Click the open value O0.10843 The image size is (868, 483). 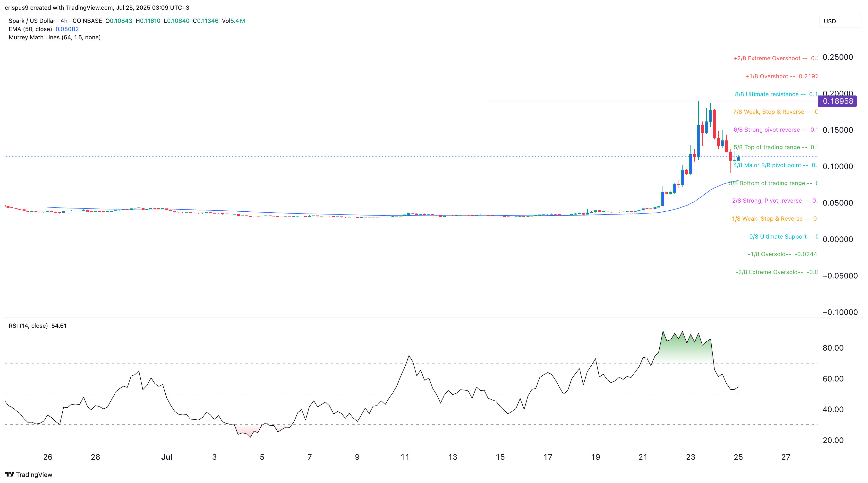tap(119, 21)
